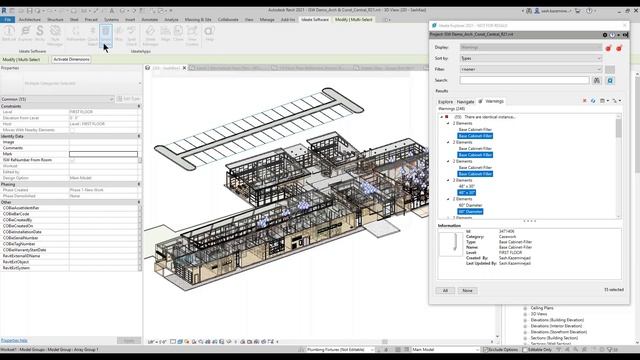
Task: Open the Massing & Site ribbon tab
Action: (198, 20)
